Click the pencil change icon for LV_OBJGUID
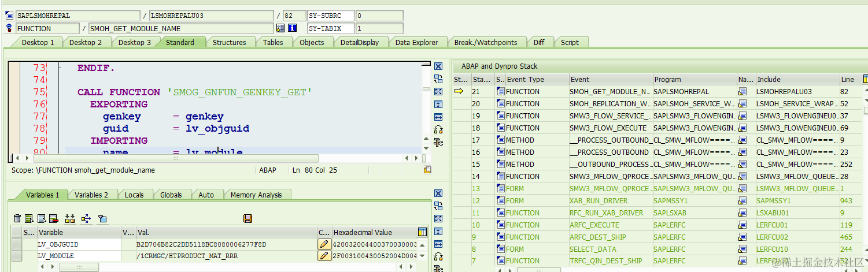This screenshot has width=868, height=272. (x=324, y=244)
